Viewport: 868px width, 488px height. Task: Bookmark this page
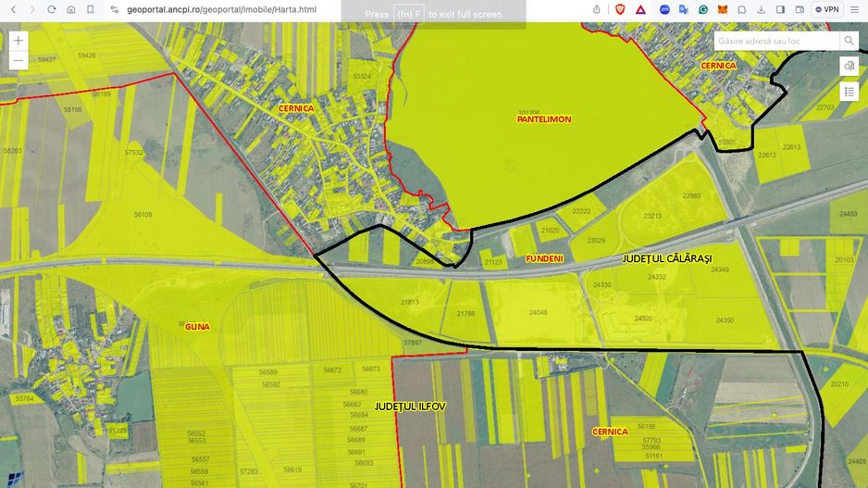coord(91,9)
